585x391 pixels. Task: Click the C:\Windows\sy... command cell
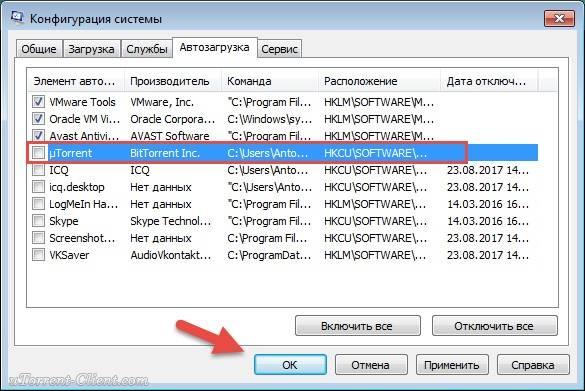point(270,119)
